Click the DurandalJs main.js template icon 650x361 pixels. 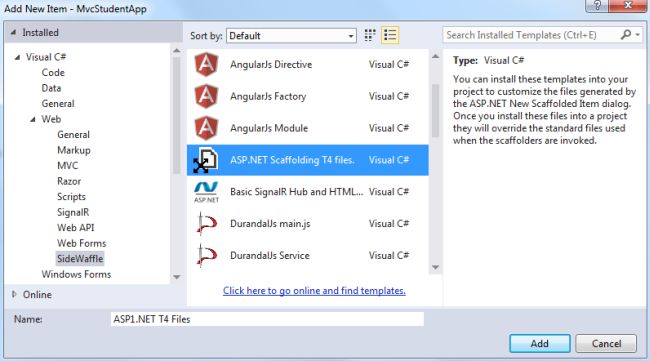point(206,224)
